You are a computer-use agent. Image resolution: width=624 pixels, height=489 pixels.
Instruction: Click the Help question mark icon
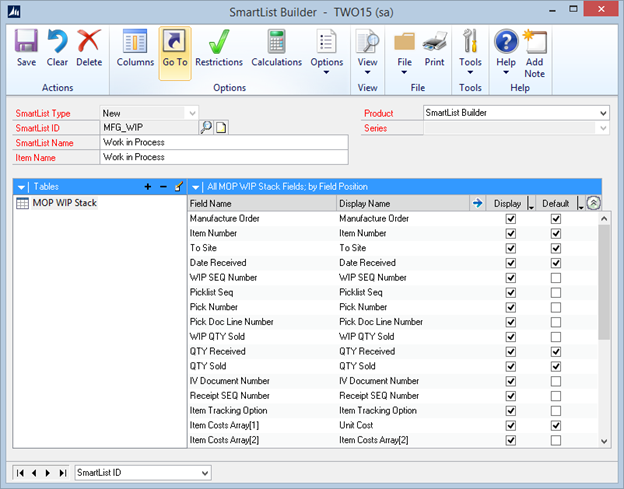[x=506, y=41]
